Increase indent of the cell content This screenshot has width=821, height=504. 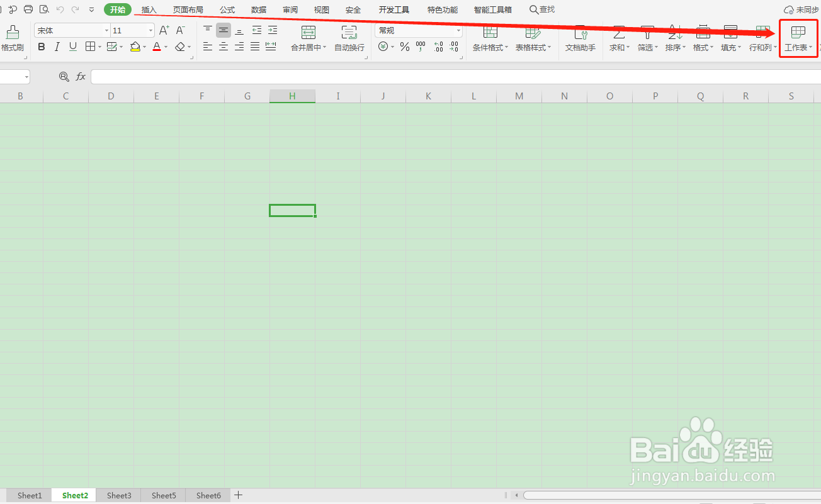(x=272, y=30)
